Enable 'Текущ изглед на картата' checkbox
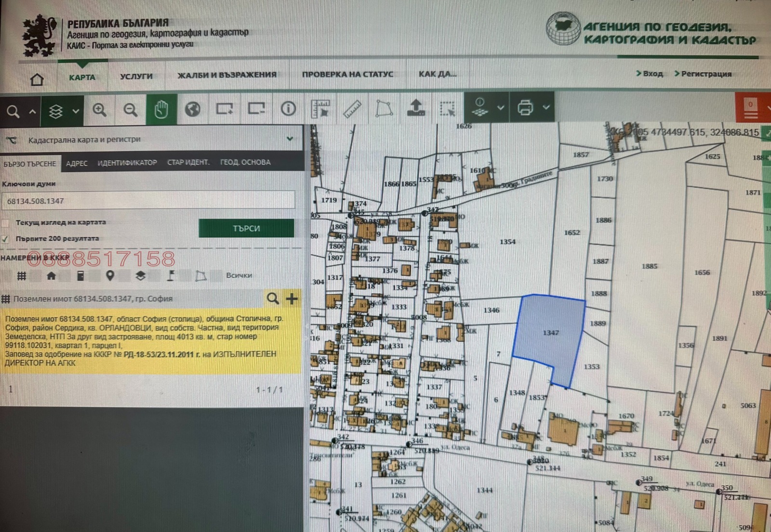 click(x=6, y=222)
